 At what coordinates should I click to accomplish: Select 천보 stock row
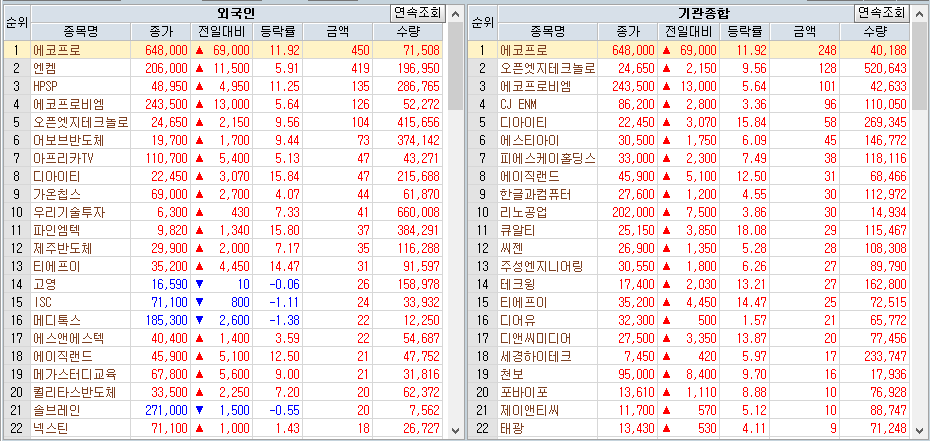[690, 375]
